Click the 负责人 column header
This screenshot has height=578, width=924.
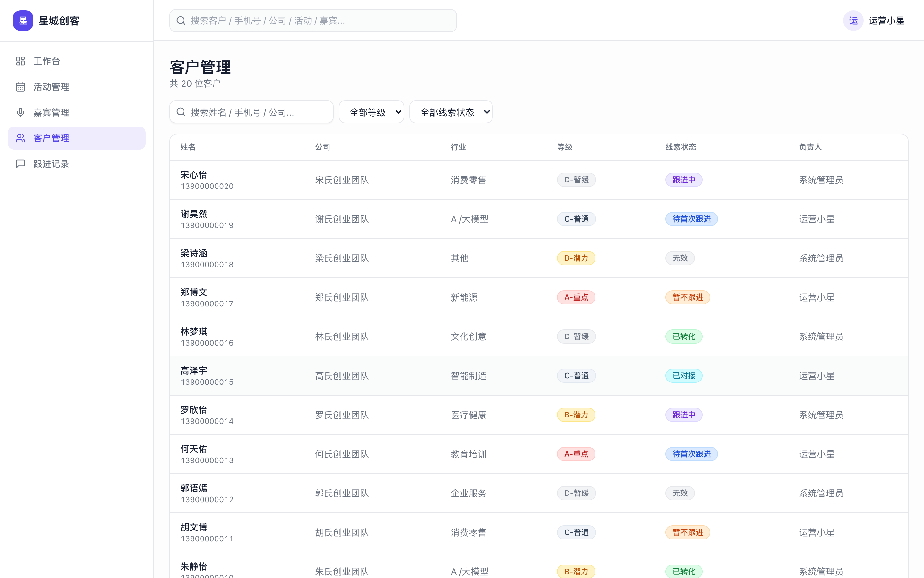click(810, 147)
